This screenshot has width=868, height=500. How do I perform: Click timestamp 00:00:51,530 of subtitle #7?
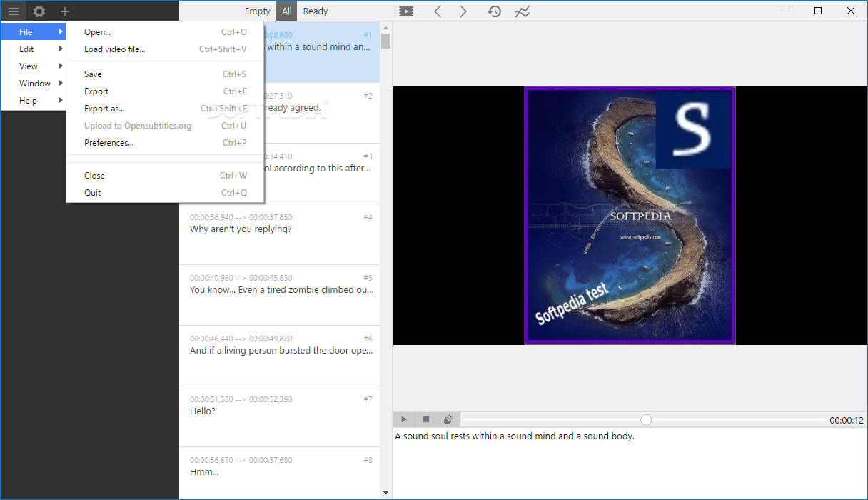[x=211, y=399]
